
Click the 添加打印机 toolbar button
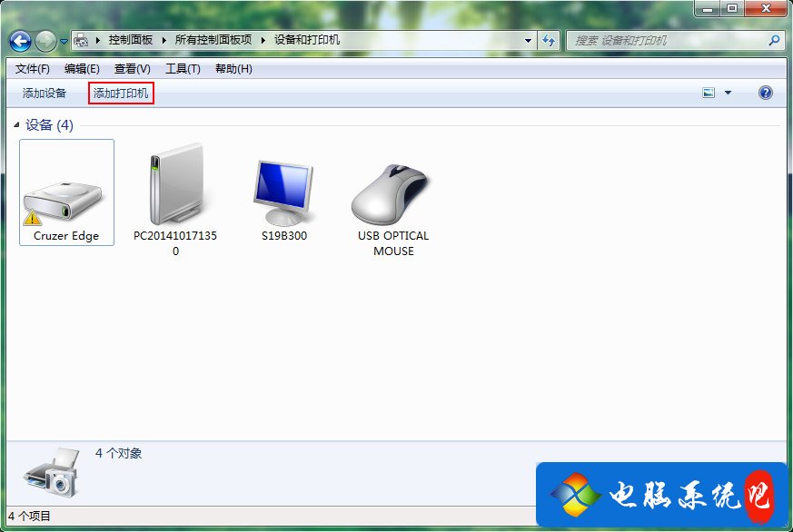coord(121,94)
